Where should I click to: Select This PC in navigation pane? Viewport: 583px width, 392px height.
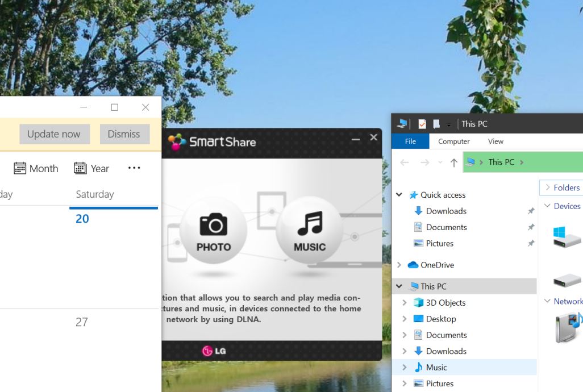point(434,286)
